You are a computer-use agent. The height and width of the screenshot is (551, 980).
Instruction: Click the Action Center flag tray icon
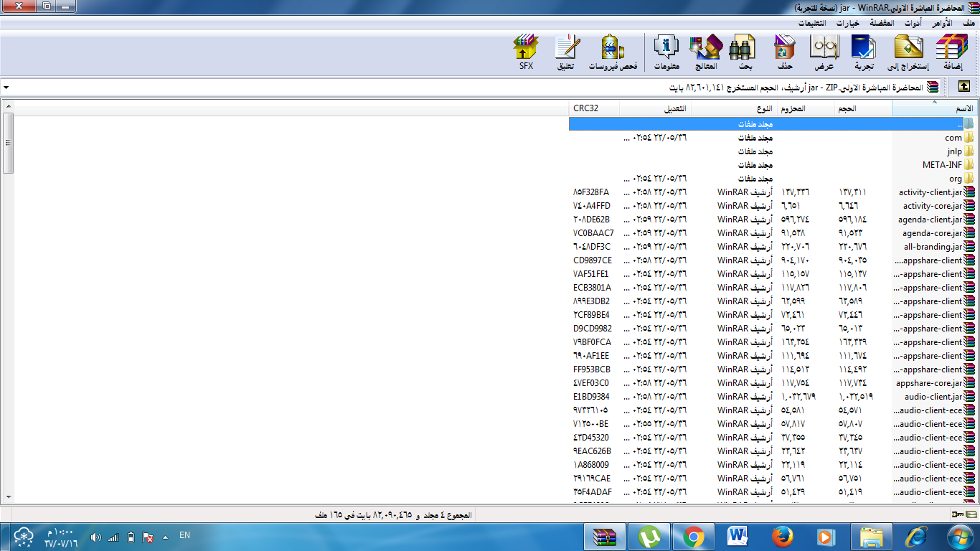[149, 537]
